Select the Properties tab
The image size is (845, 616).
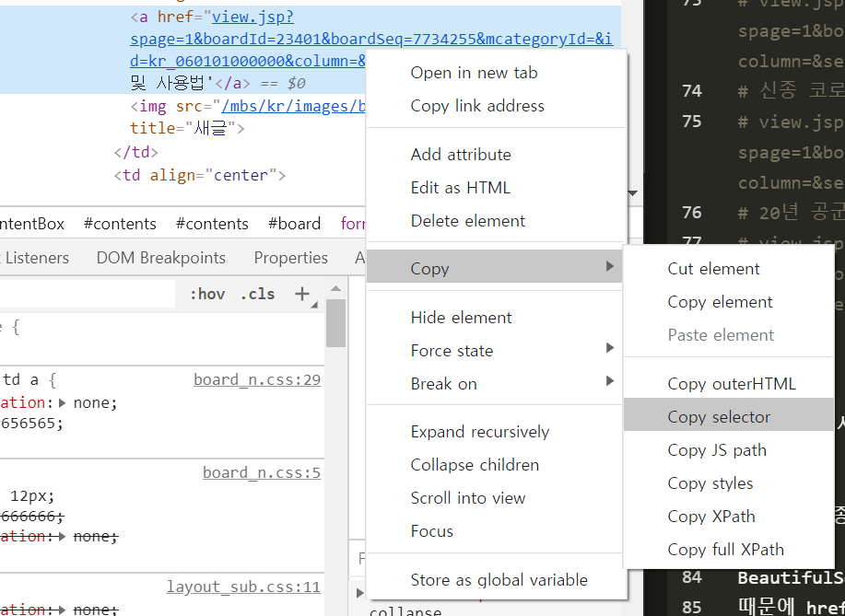pos(290,257)
